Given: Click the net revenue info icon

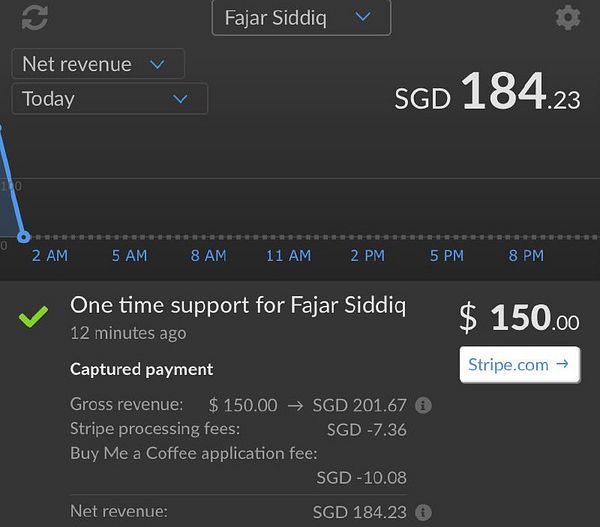Looking at the screenshot, I should pyautogui.click(x=423, y=512).
